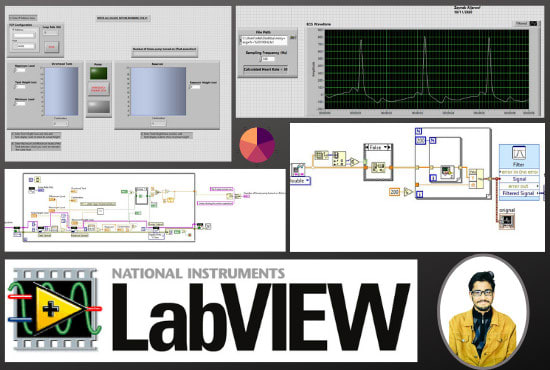Click the Minimum Level numeric control
This screenshot has width=550, height=370.
pos(20,103)
